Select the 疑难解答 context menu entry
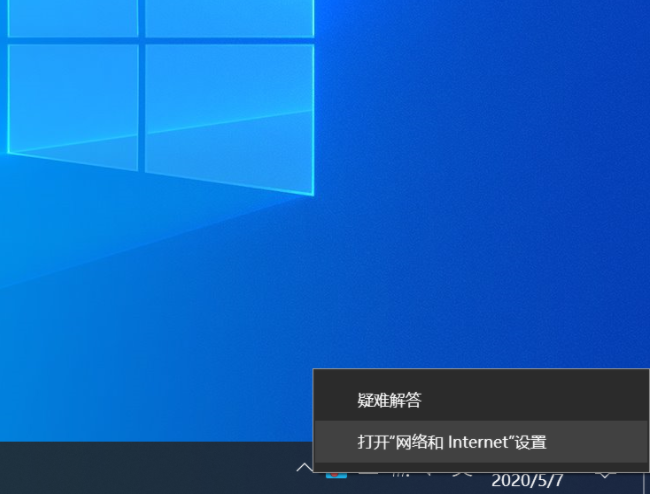650x494 pixels. (390, 401)
